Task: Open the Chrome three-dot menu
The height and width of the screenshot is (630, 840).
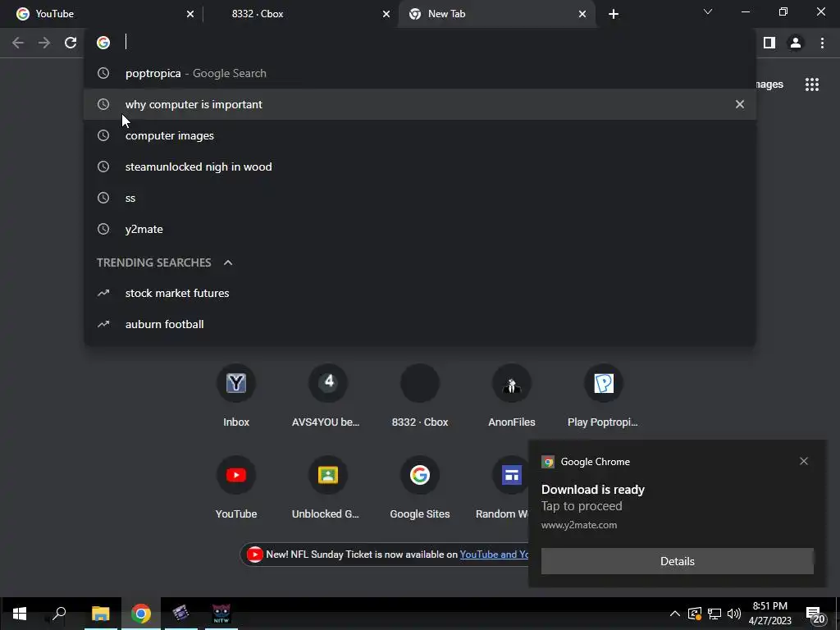Action: coord(822,43)
